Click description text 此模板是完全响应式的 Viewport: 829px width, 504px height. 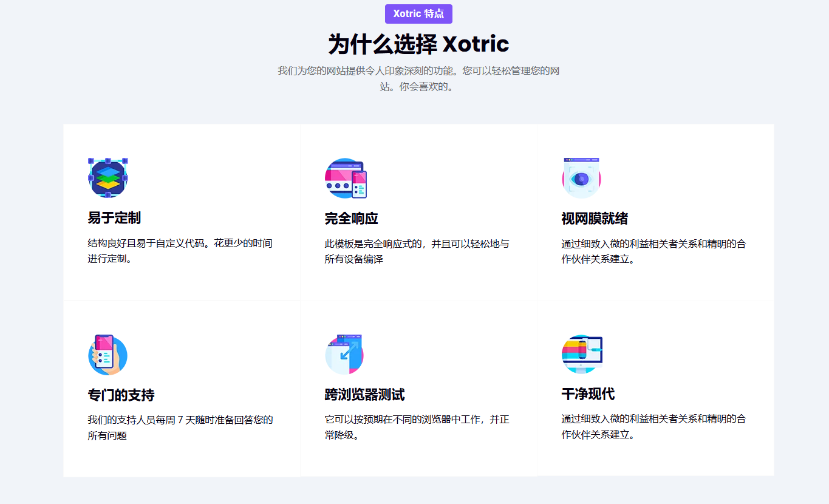coord(417,251)
